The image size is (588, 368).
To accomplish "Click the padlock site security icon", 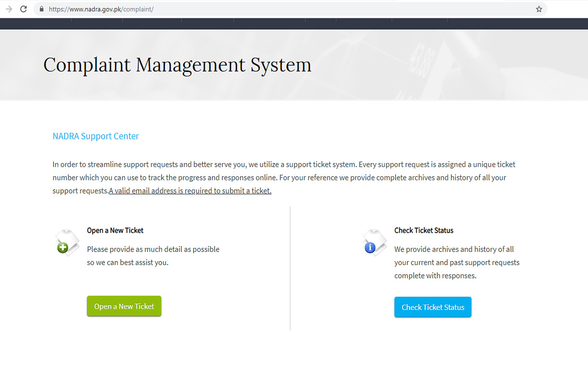I will click(42, 9).
